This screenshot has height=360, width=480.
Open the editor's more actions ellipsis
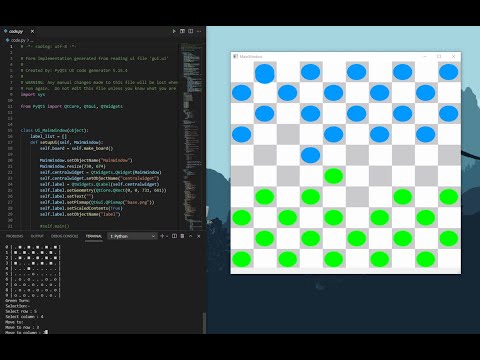[199, 31]
